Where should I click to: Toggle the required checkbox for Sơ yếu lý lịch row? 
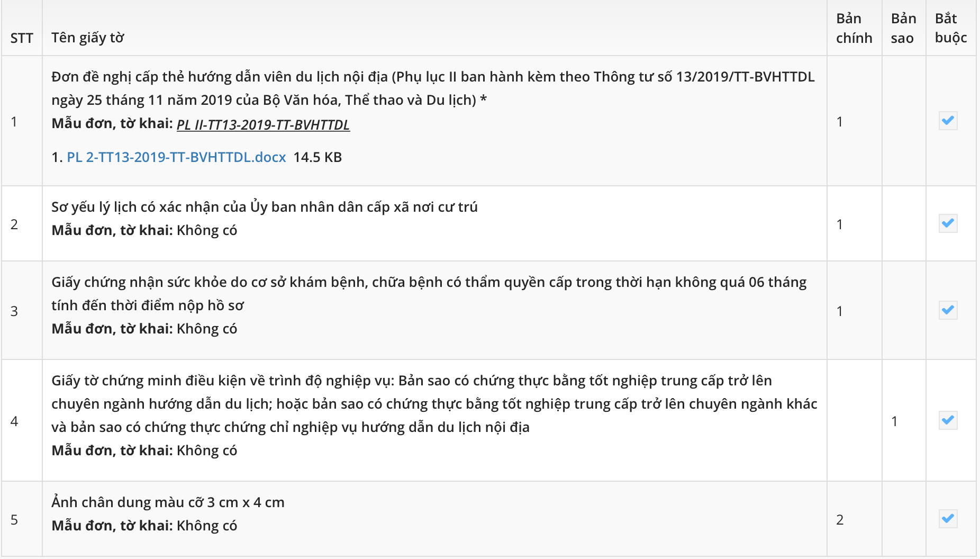pyautogui.click(x=948, y=223)
